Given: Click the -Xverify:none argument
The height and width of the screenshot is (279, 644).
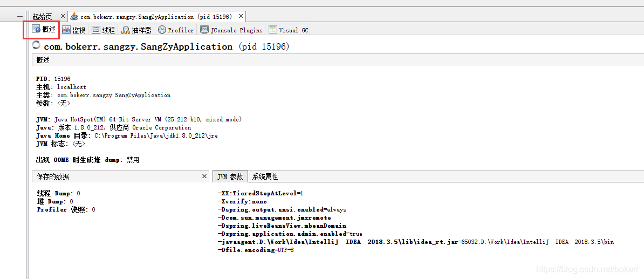Looking at the screenshot, I should [242, 201].
